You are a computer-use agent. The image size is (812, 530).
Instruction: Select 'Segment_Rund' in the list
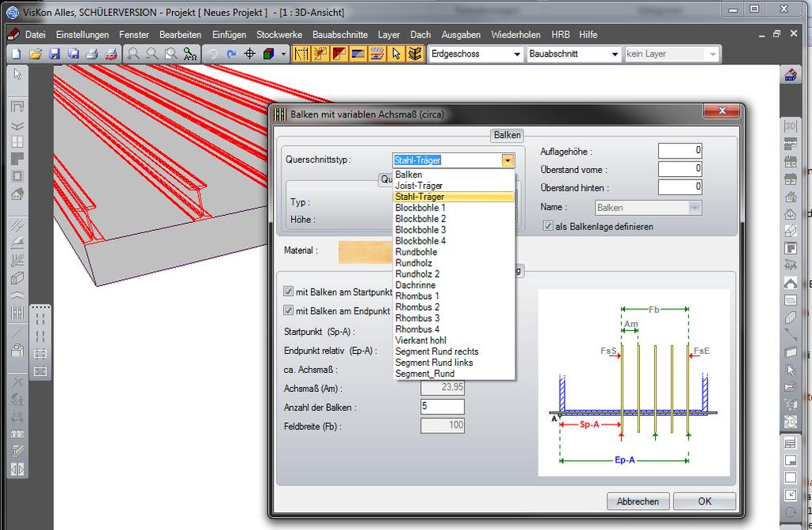(454, 374)
